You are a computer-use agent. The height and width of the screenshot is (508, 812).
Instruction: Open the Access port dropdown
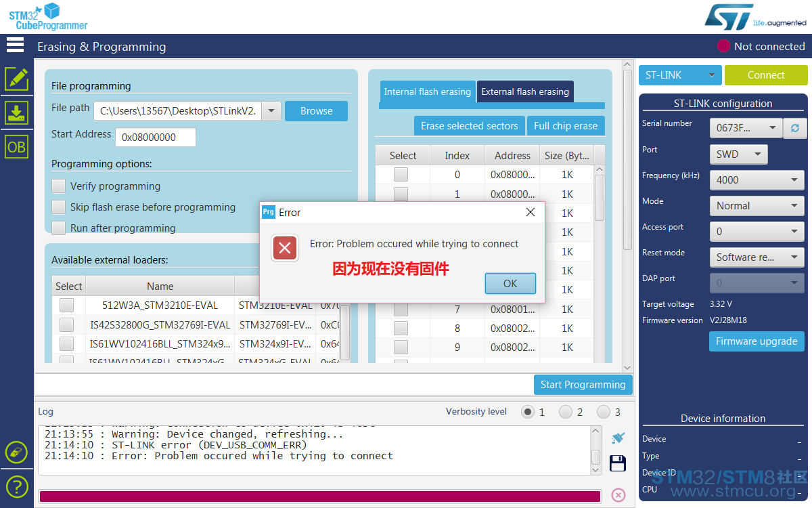[x=757, y=232]
